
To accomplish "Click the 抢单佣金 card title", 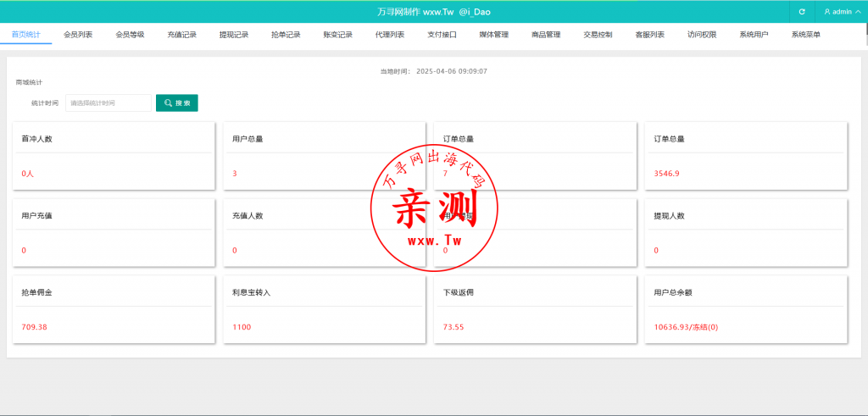I will pyautogui.click(x=37, y=292).
